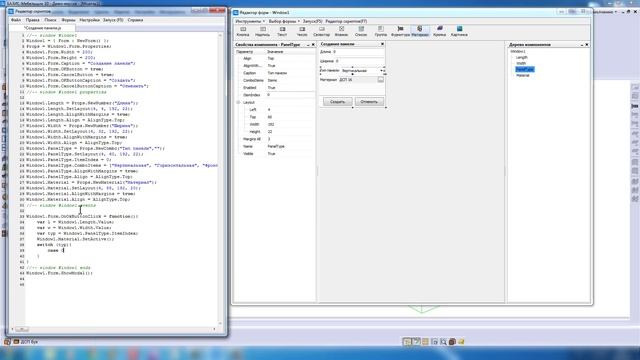Viewport: 640px width, 360px height.
Task: Select the Картинка image component tool
Action: [459, 31]
